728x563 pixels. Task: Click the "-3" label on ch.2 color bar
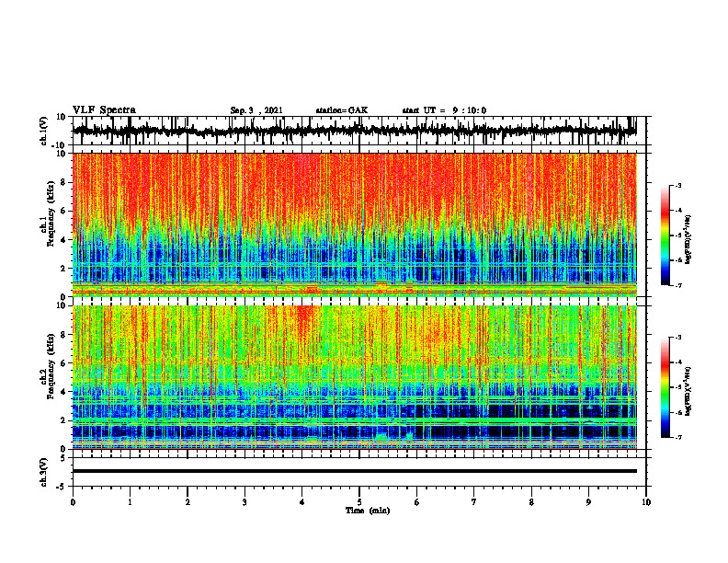pos(677,338)
